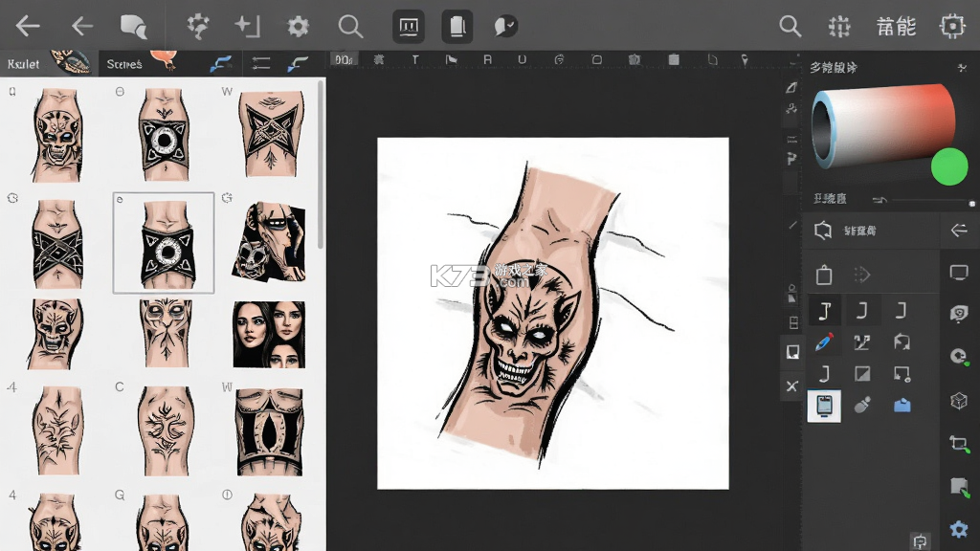Toggle the highlighted page panel button in top bar
The image size is (980, 551).
(x=457, y=26)
